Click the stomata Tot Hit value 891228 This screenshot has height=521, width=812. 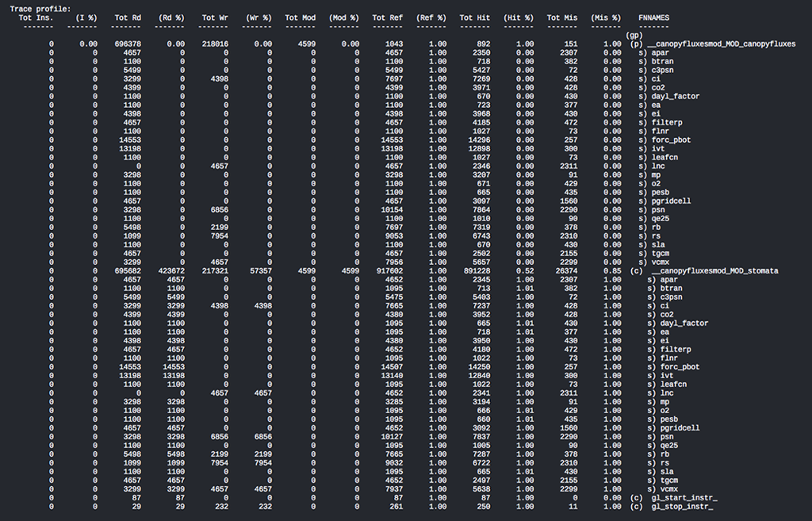474,271
